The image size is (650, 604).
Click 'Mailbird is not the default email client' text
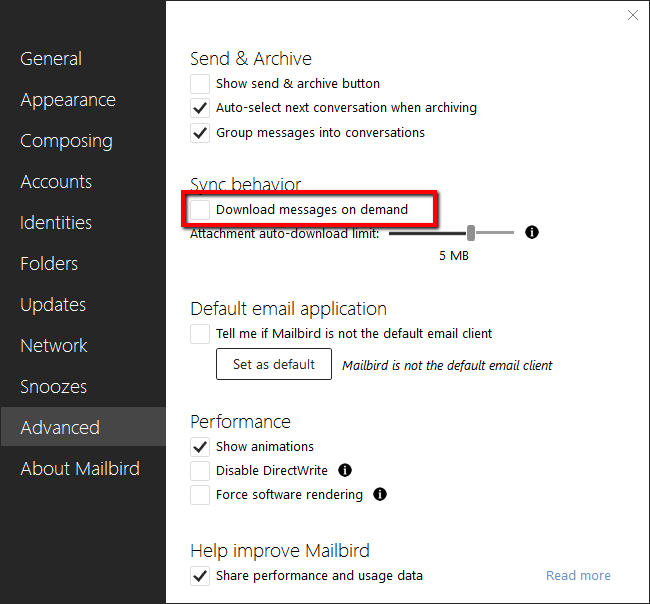(x=447, y=365)
